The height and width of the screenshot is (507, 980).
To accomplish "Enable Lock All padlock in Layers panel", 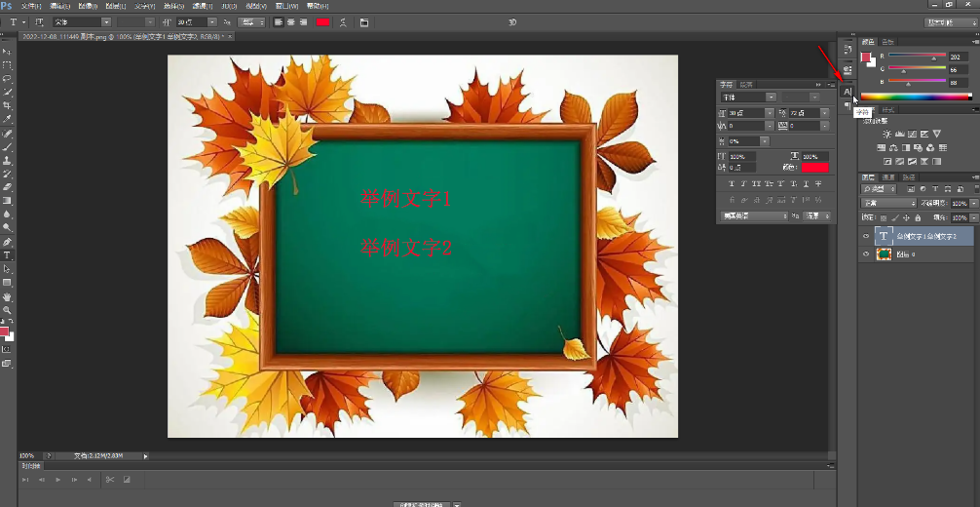I will coord(918,217).
